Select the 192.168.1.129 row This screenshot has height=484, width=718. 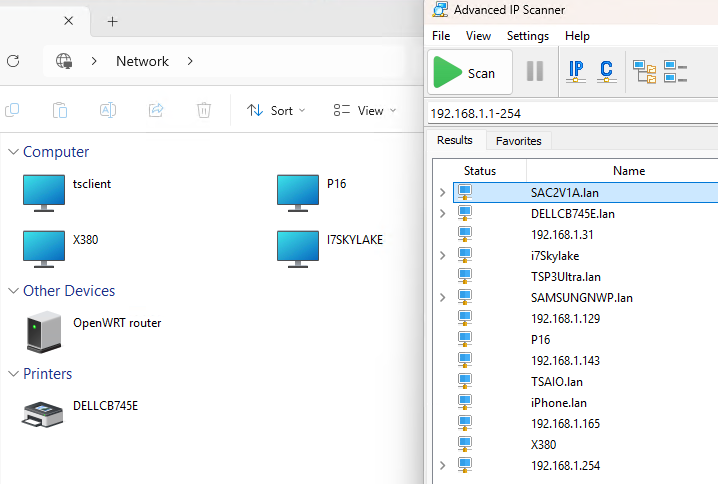[x=586, y=319]
